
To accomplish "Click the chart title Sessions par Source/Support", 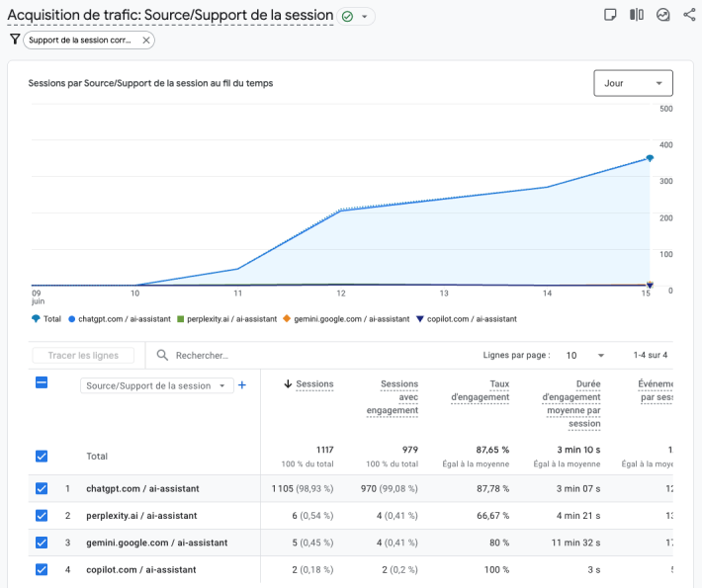I will tap(150, 83).
